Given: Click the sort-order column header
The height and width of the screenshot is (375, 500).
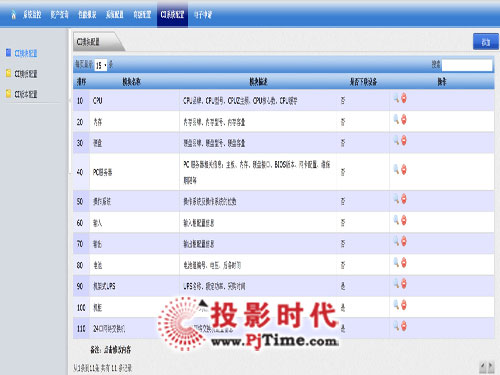Looking at the screenshot, I should coord(81,82).
